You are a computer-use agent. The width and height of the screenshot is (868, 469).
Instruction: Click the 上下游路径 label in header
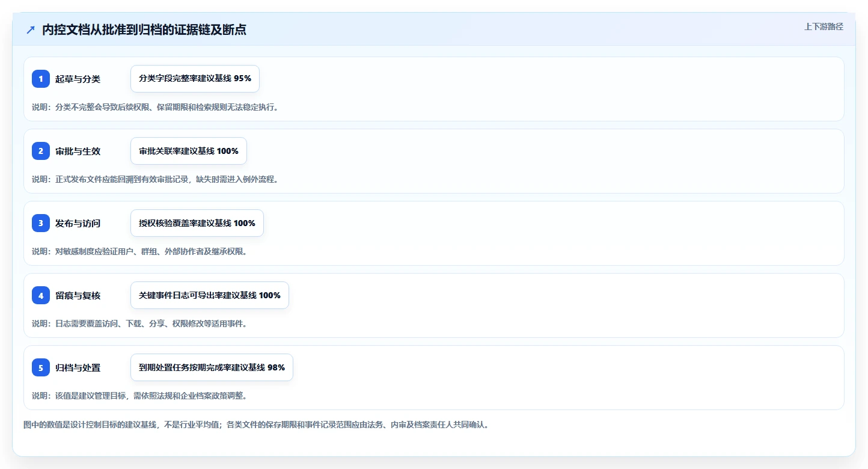[x=824, y=26]
